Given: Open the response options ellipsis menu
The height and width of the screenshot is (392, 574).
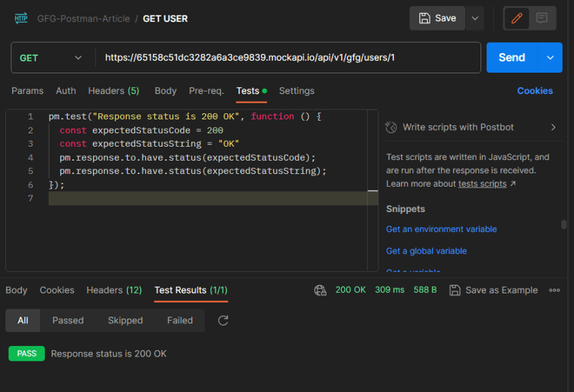Looking at the screenshot, I should [x=555, y=290].
